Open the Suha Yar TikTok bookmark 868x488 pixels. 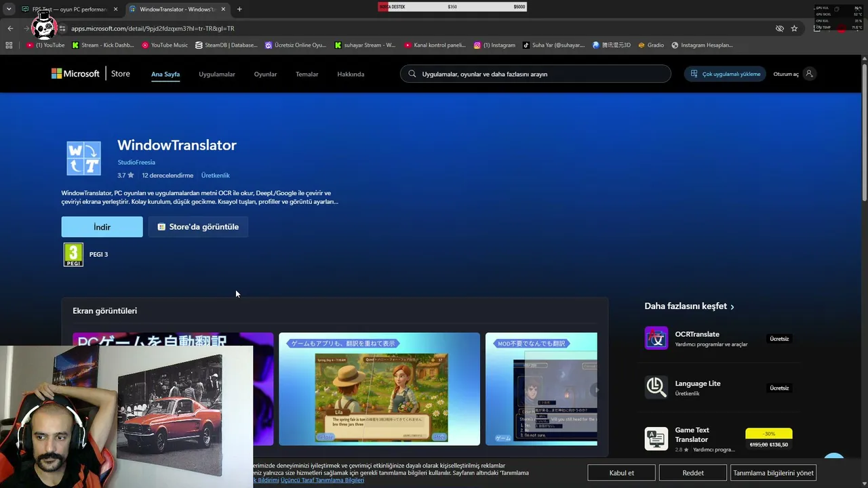(553, 45)
